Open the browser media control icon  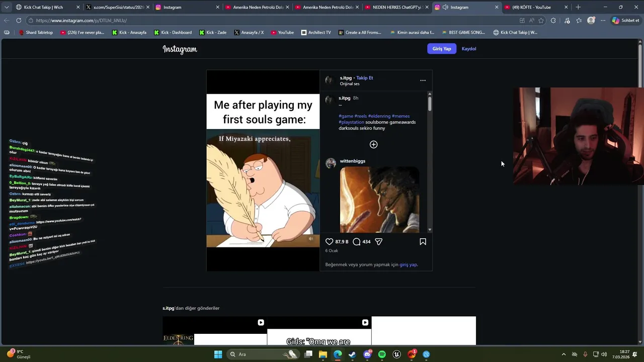pyautogui.click(x=567, y=21)
